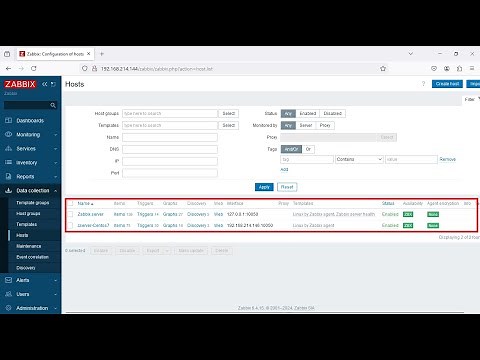This screenshot has height=360, width=480.
Task: Bookmark page with the star icon
Action: [x=383, y=68]
